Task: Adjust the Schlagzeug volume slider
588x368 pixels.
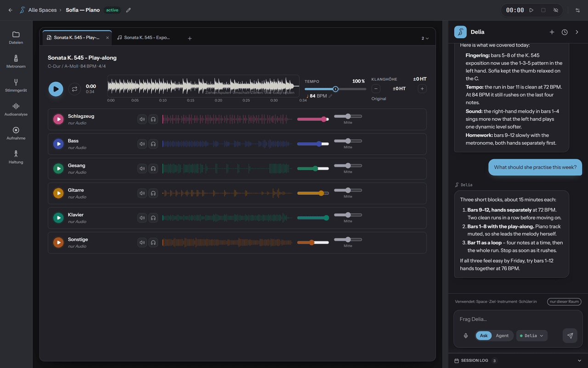Action: click(313, 119)
